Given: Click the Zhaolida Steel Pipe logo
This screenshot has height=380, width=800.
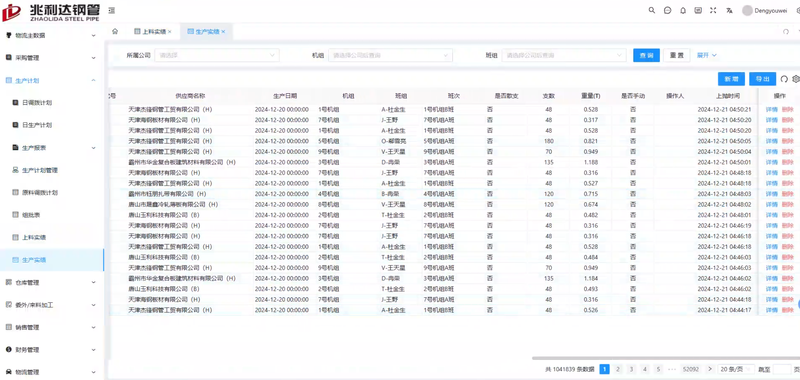Looking at the screenshot, I should click(51, 12).
